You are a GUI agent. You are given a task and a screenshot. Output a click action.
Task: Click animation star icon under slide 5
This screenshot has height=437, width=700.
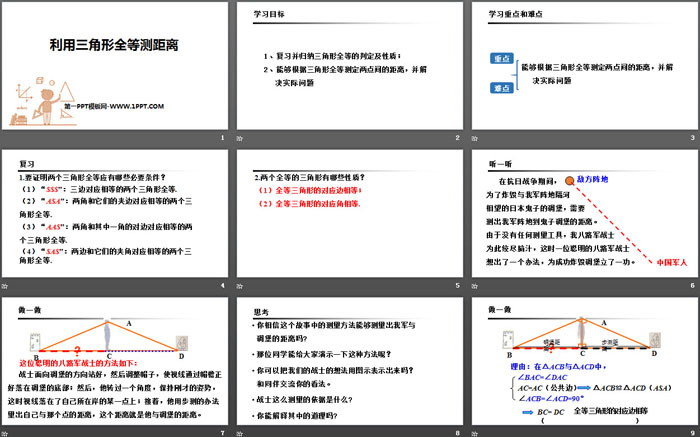[240, 286]
